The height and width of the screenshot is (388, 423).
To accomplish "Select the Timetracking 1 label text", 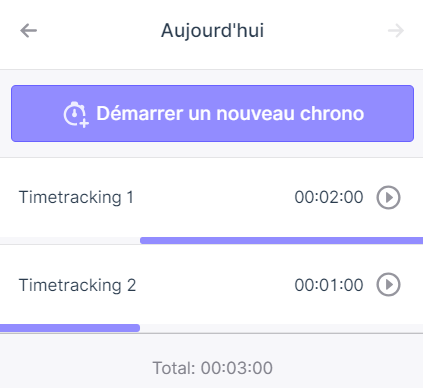I will (x=76, y=197).
